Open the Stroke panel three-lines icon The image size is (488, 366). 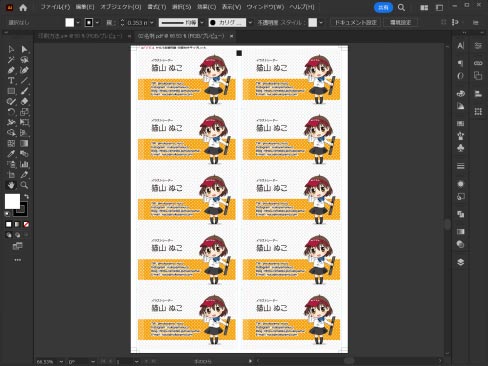coord(460,166)
